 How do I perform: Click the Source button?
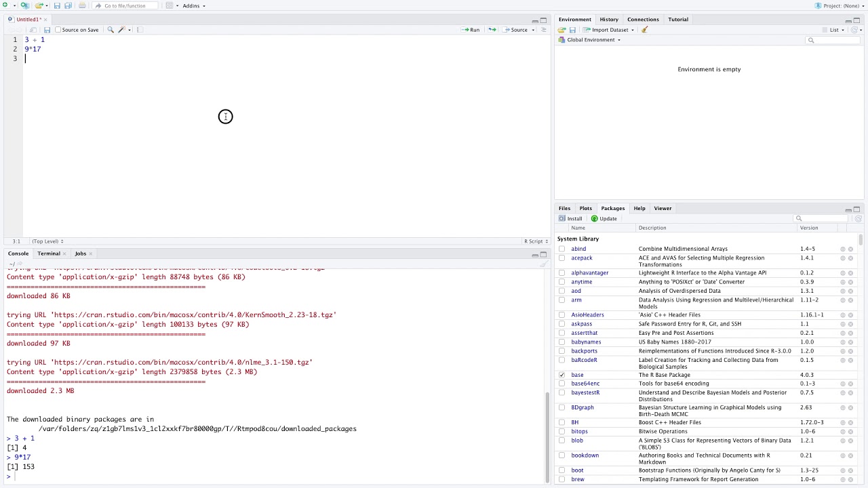click(x=516, y=30)
